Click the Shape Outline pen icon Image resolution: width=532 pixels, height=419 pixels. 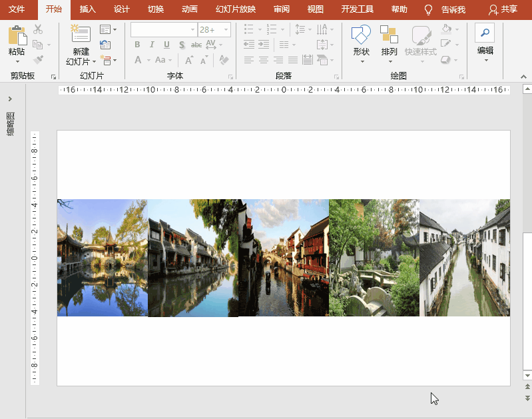coord(446,44)
